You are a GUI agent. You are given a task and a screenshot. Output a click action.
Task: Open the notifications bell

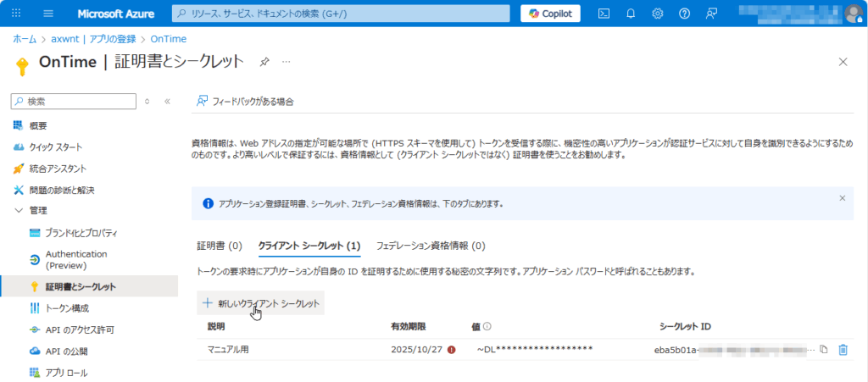click(631, 14)
